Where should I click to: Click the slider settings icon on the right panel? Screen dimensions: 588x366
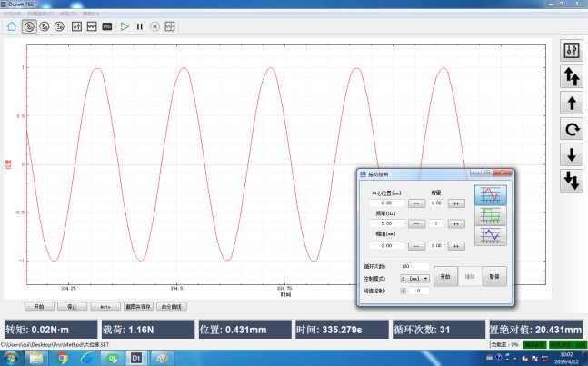click(573, 49)
